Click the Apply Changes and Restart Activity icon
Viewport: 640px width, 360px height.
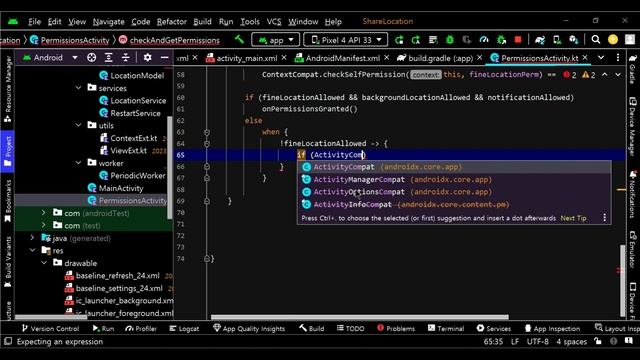point(416,40)
